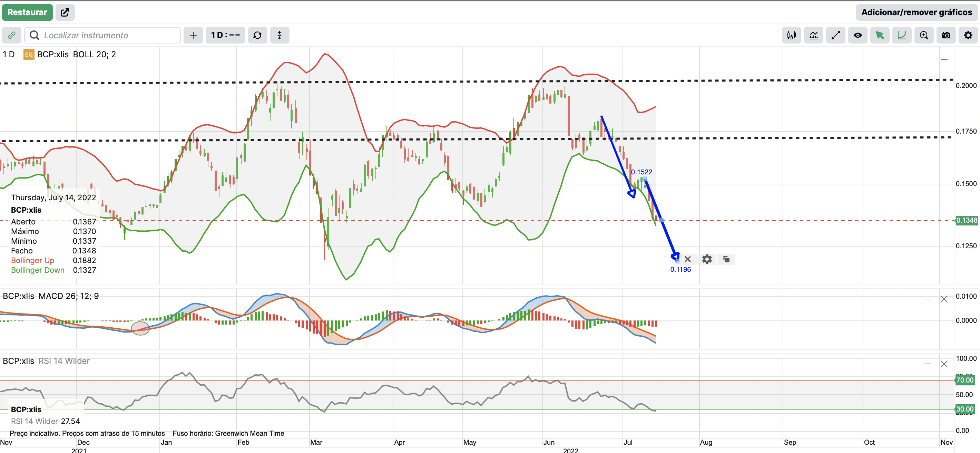Screen dimensions: 980x453
Task: Open chart settings gear in toolbar
Action: (x=968, y=36)
